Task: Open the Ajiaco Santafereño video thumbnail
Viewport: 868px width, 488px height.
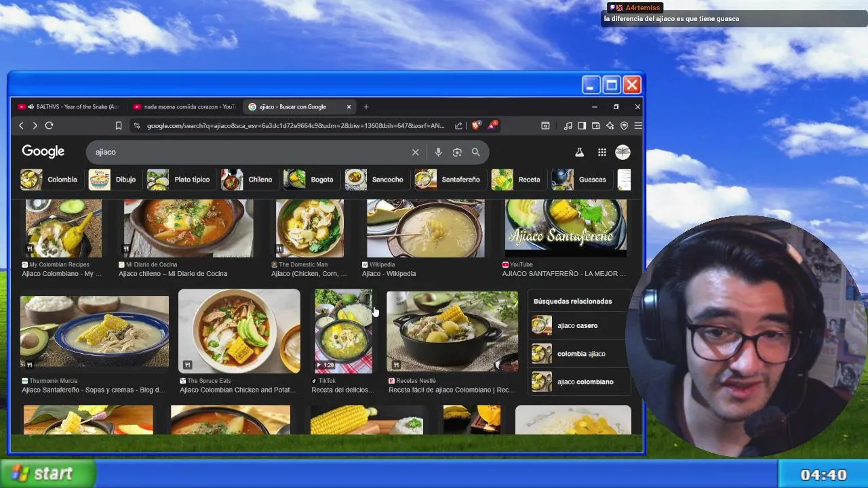Action: pos(566,228)
